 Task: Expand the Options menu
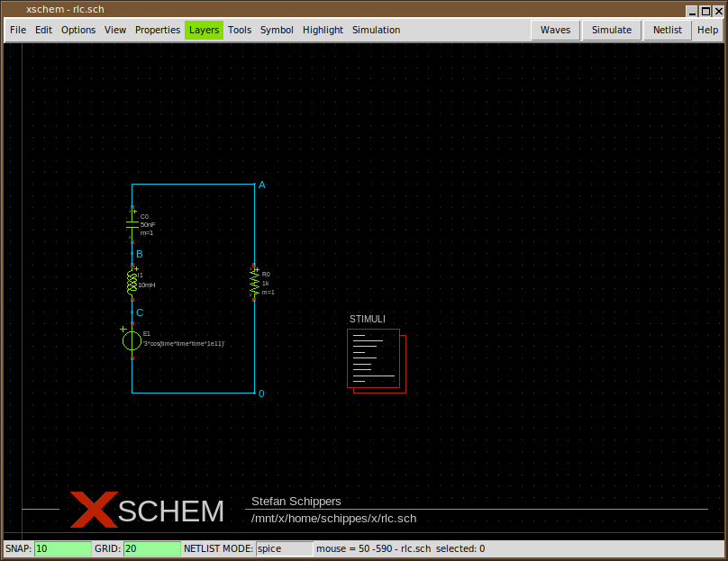pyautogui.click(x=78, y=30)
